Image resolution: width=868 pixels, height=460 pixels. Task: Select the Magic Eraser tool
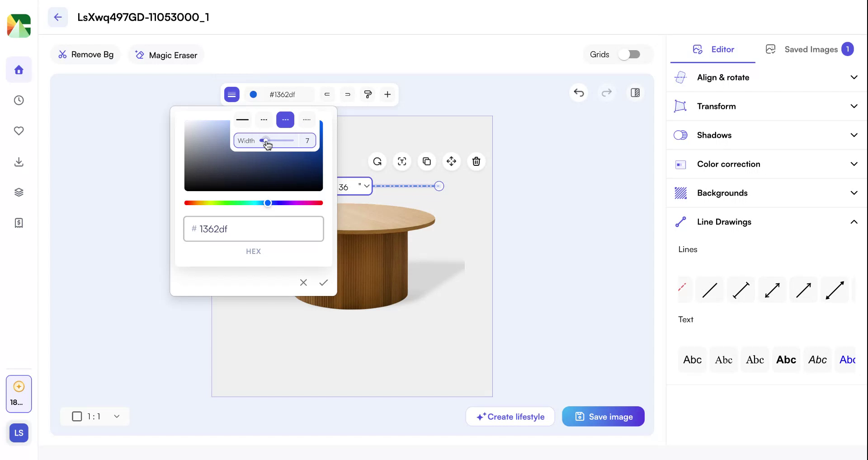(x=166, y=55)
